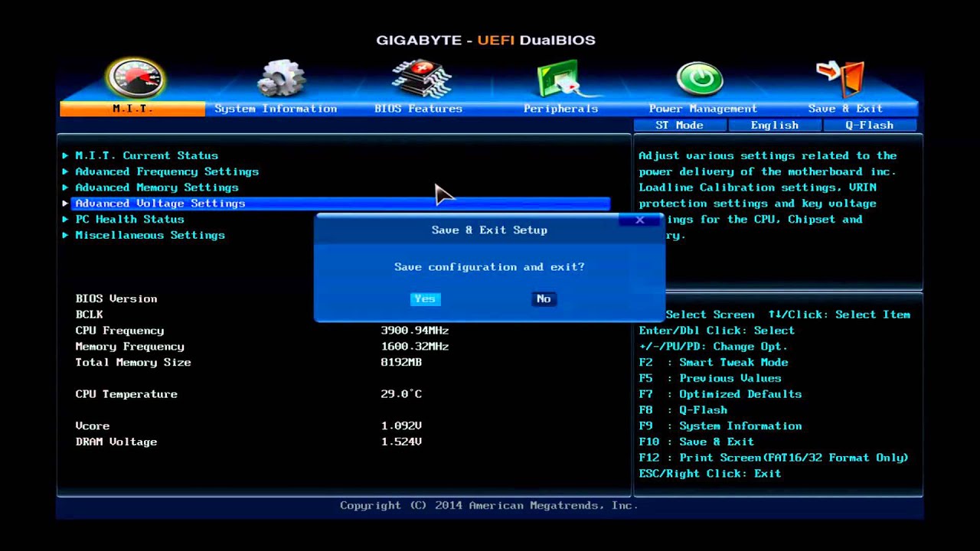Image resolution: width=980 pixels, height=551 pixels.
Task: Switch to the M.I.T. tab
Action: [x=132, y=109]
